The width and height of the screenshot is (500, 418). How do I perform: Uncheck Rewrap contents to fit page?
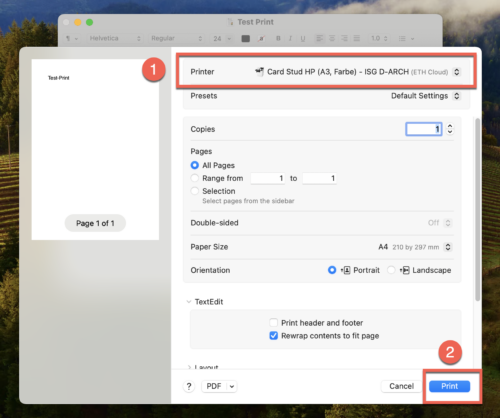(x=273, y=336)
